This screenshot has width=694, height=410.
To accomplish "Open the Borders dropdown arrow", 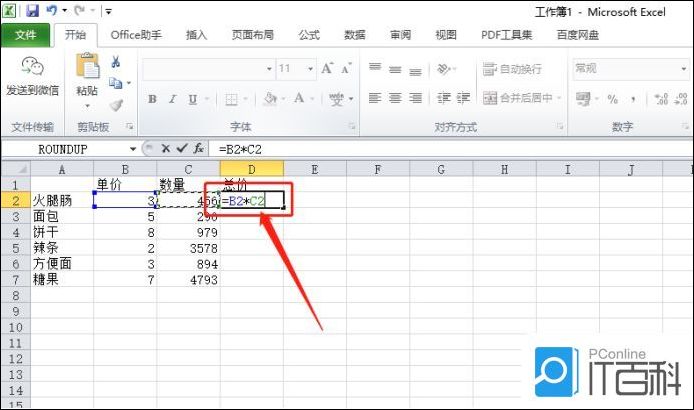I will [x=245, y=99].
